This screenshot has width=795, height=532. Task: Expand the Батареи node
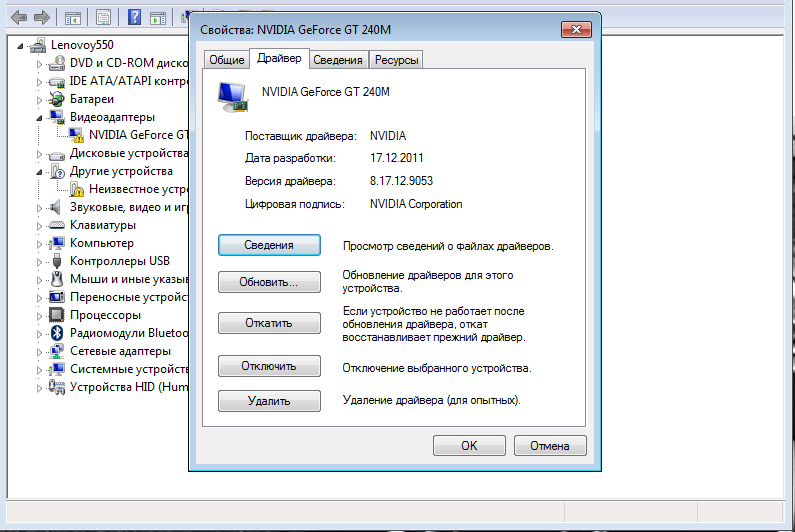click(39, 100)
